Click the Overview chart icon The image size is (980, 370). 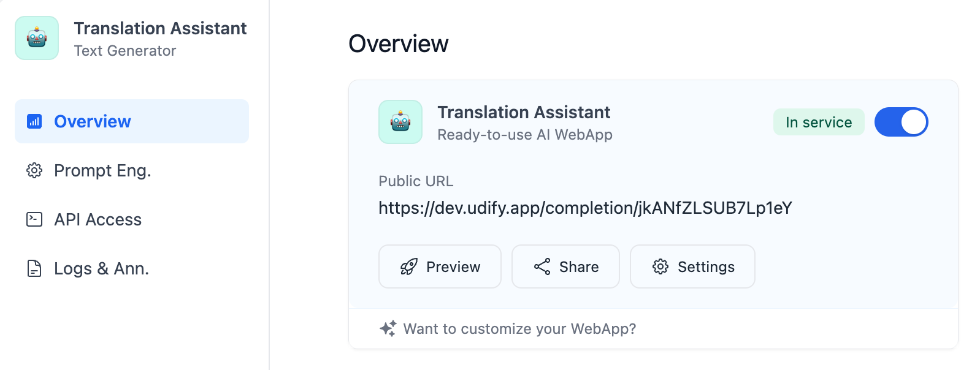(34, 121)
